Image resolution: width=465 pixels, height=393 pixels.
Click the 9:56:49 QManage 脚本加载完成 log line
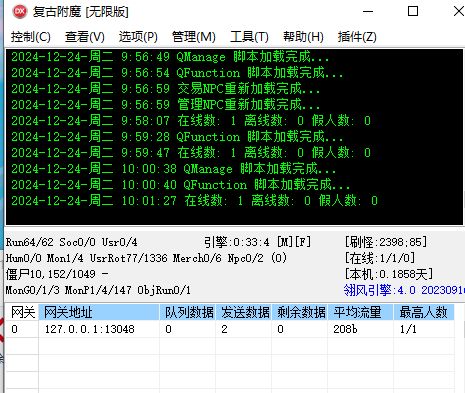pos(170,57)
